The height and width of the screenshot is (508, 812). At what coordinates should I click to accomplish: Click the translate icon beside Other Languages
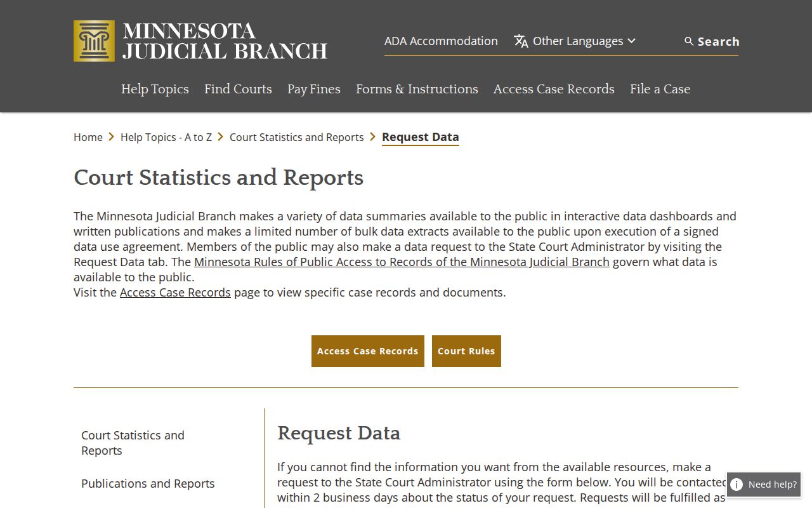tap(521, 41)
